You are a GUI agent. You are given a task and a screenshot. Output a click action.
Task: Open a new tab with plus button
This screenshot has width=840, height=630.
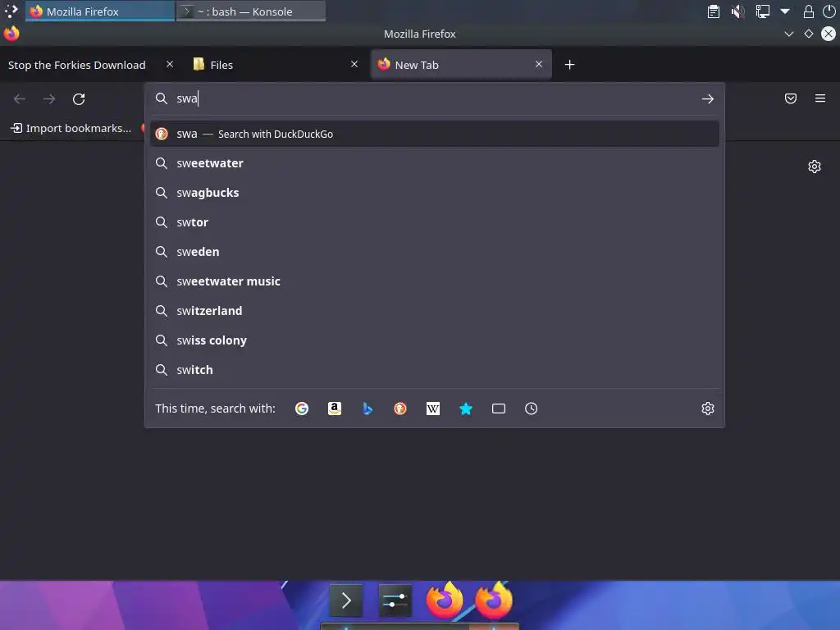click(569, 65)
